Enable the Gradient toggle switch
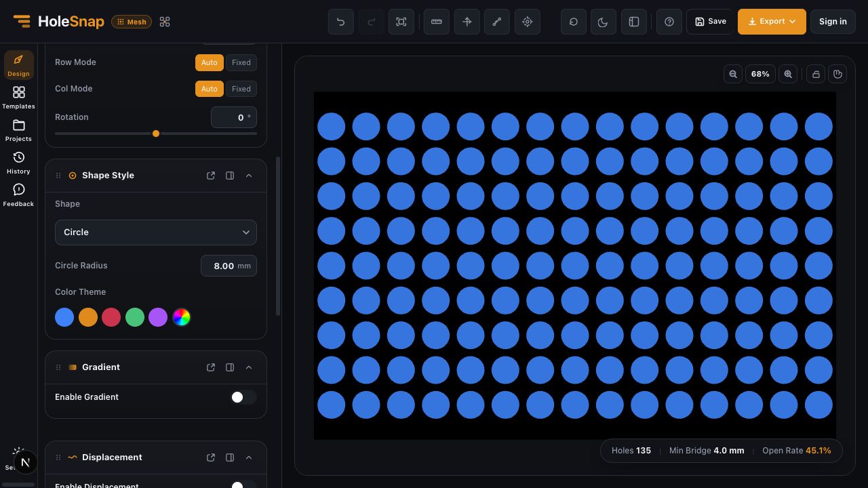The height and width of the screenshot is (488, 868). point(243,397)
